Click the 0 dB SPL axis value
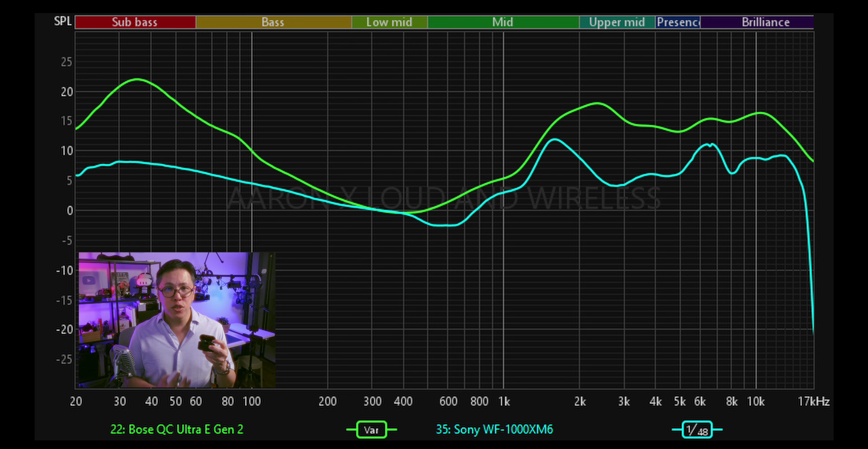Viewport: 868px width, 449px height. point(70,211)
